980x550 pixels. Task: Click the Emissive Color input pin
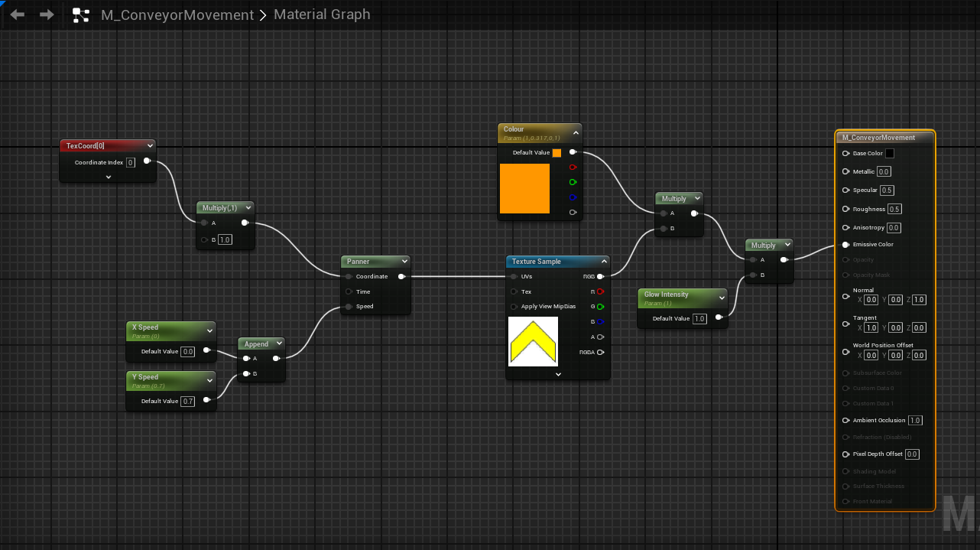(845, 245)
